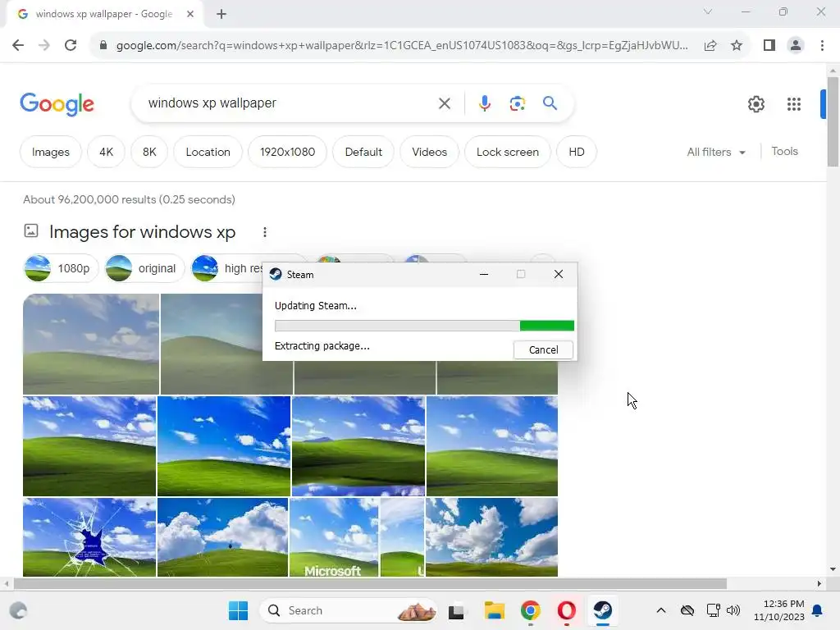Open Opera from the taskbar
Screen dimensions: 840x630
coord(566,610)
